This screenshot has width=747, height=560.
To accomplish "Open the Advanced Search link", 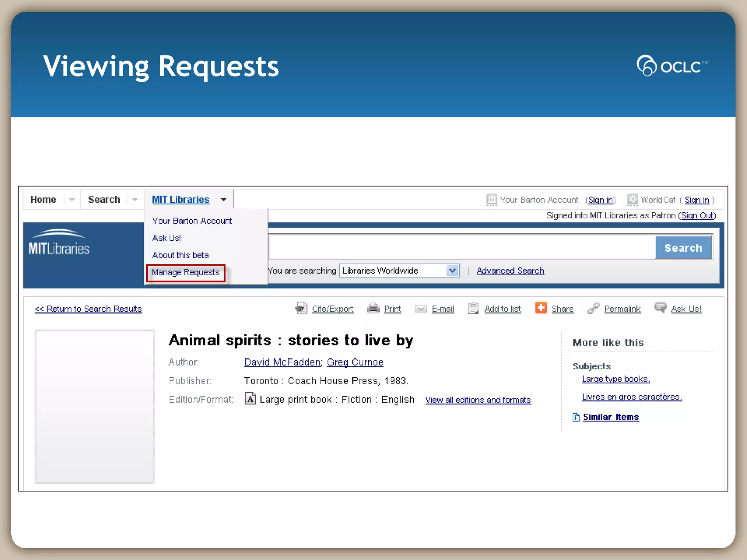I will pyautogui.click(x=510, y=271).
